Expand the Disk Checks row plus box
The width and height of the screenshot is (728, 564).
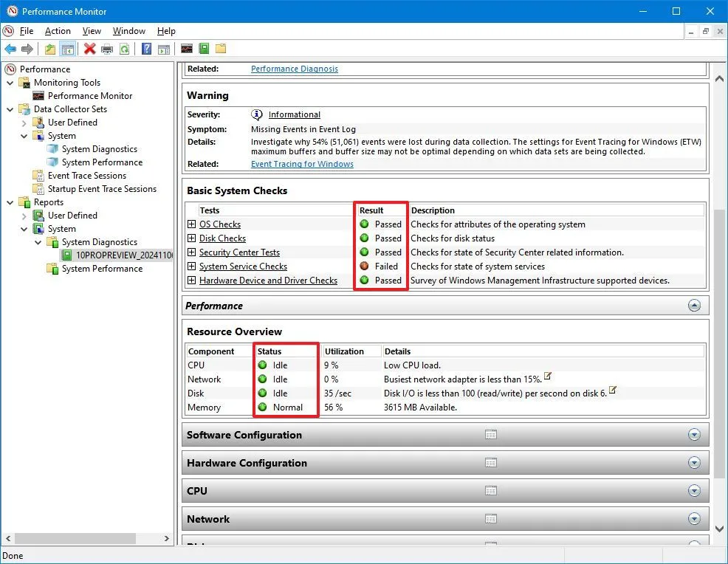coord(191,238)
